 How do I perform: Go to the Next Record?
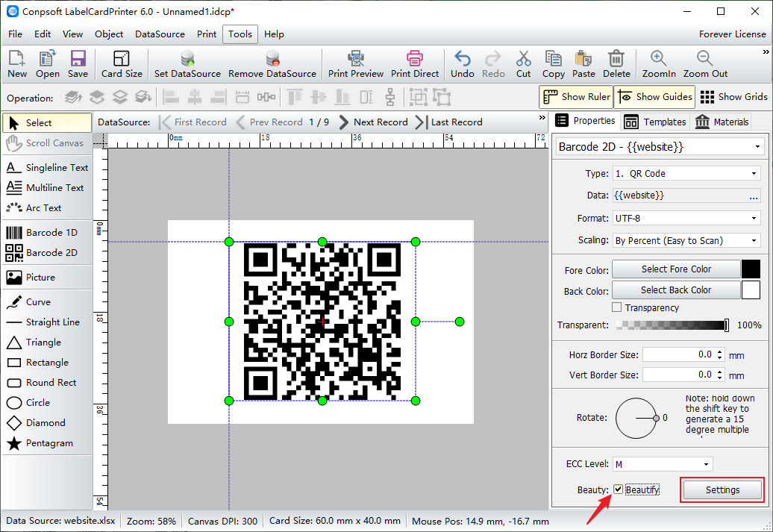(x=374, y=122)
